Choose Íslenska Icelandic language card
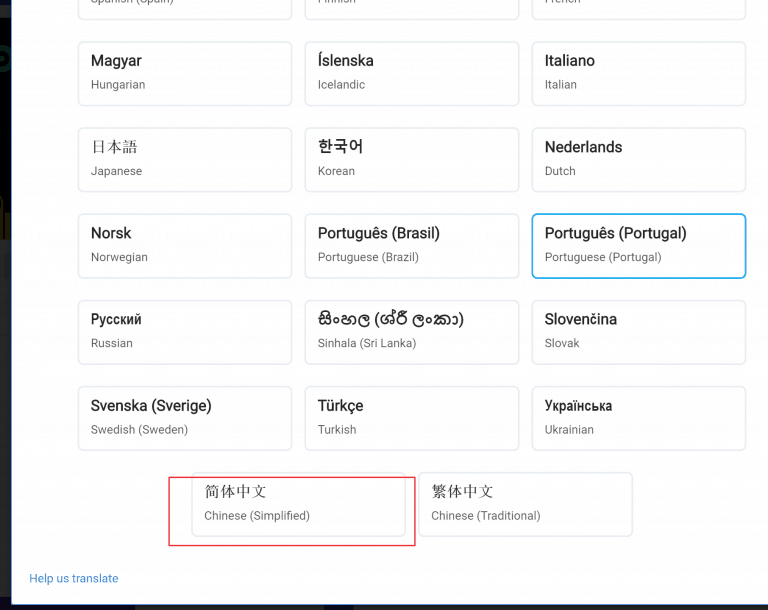This screenshot has height=610, width=768. tap(411, 73)
